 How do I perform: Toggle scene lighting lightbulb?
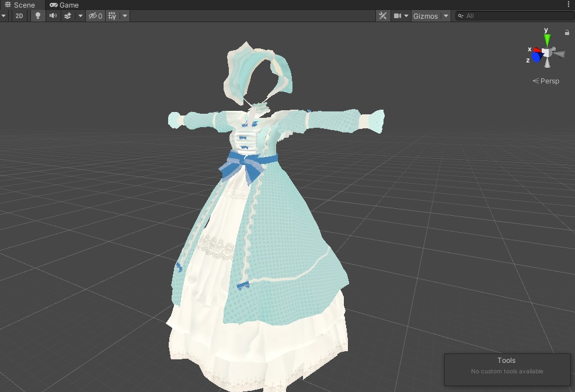point(37,16)
